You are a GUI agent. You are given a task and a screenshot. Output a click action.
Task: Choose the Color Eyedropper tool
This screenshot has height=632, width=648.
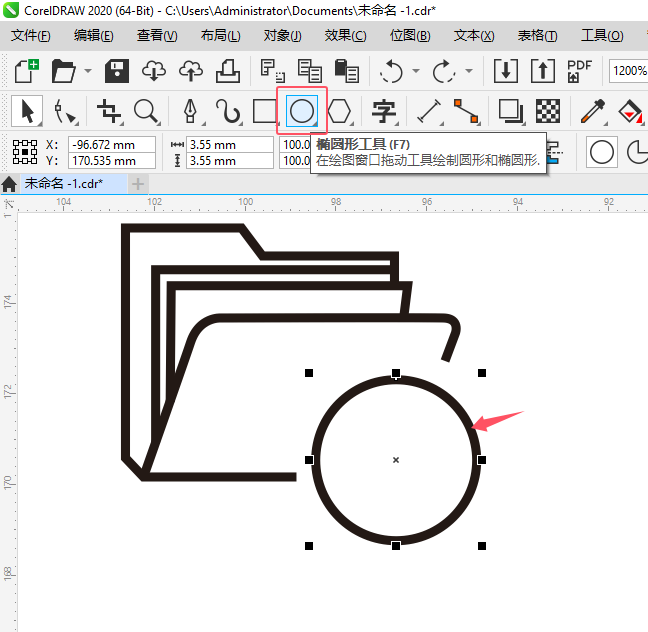[593, 111]
